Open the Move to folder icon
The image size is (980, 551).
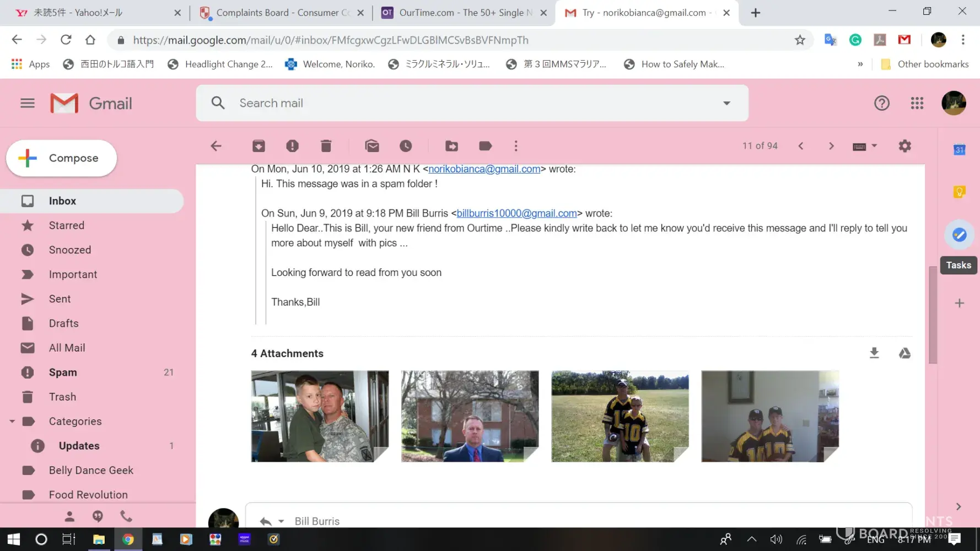tap(451, 146)
